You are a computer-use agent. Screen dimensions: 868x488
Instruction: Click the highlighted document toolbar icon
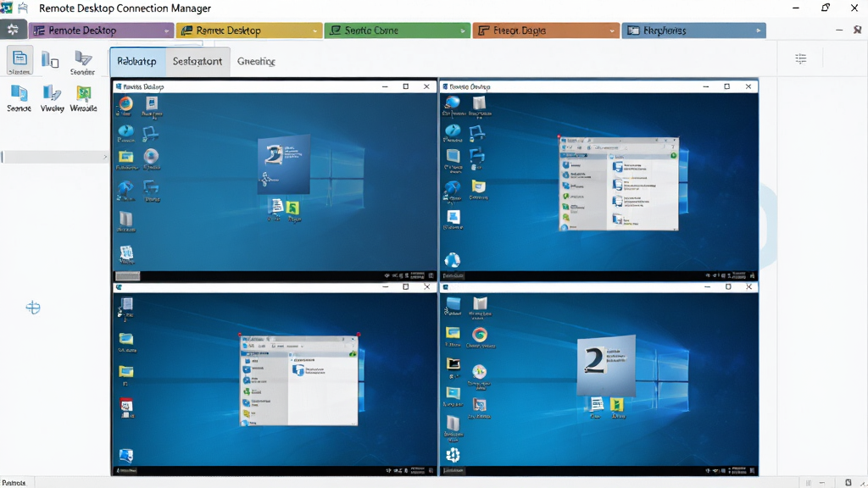tap(19, 61)
